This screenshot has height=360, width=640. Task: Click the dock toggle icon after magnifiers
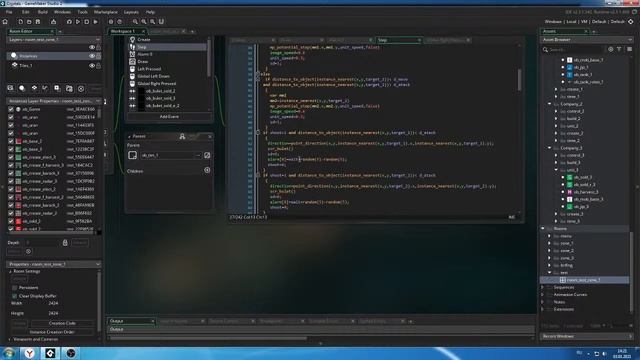click(x=161, y=22)
